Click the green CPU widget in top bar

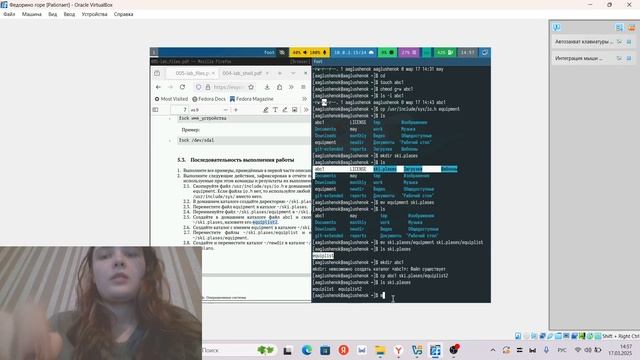(x=387, y=52)
